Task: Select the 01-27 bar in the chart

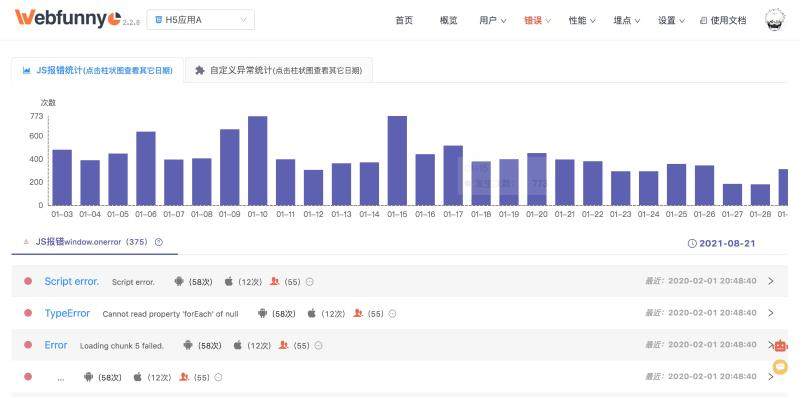Action: 732,194
